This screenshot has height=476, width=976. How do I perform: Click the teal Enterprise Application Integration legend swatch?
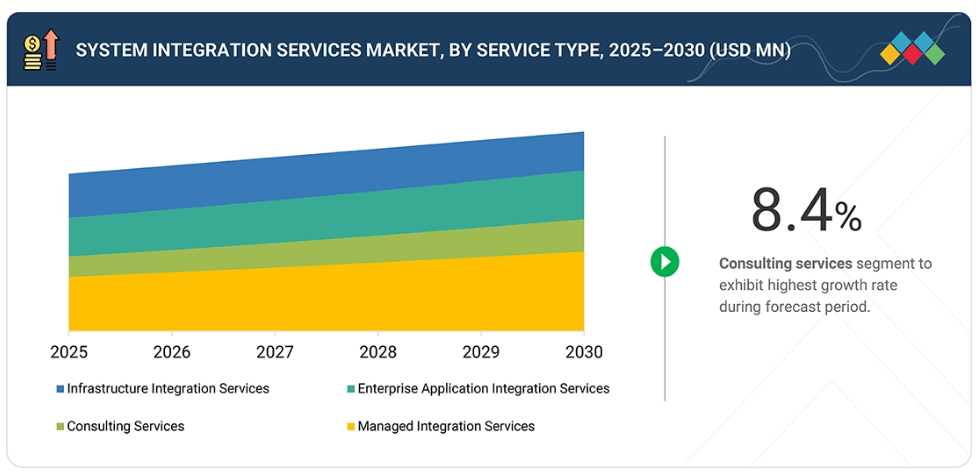click(351, 389)
